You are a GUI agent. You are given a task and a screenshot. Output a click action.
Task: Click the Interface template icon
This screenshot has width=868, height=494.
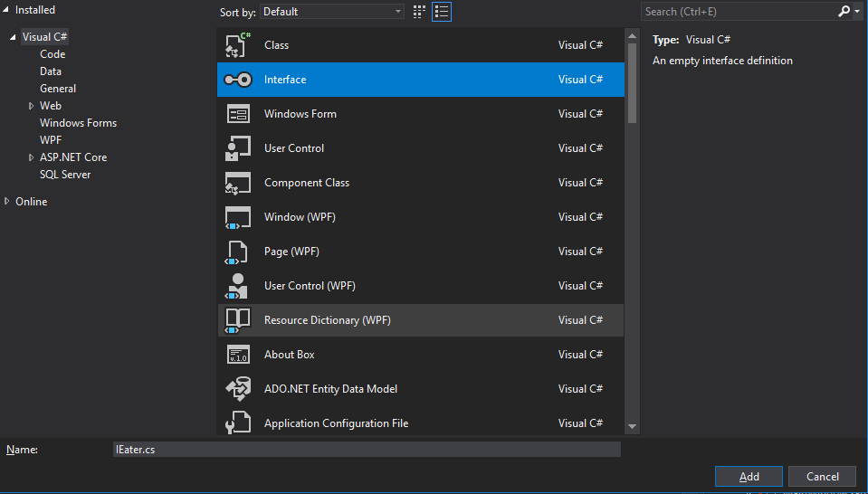point(238,80)
